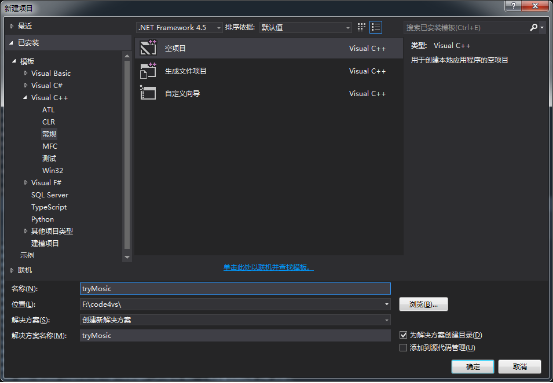Viewport: 553px width, 383px height.
Task: Open the online template search link
Action: pos(268,267)
